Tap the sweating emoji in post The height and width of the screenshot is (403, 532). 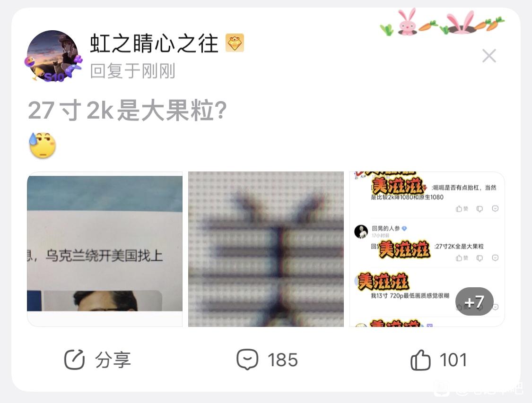point(43,145)
